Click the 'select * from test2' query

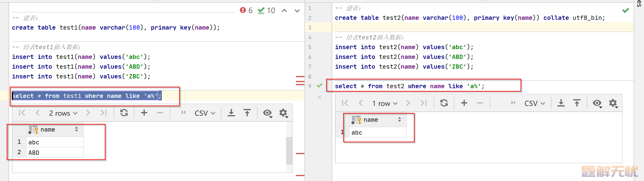[410, 86]
